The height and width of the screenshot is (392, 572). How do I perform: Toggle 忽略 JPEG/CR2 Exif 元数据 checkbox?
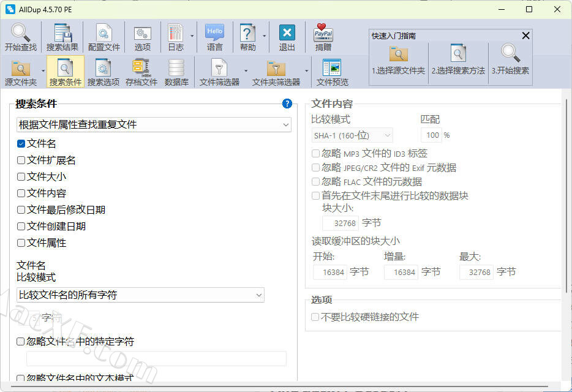point(316,168)
